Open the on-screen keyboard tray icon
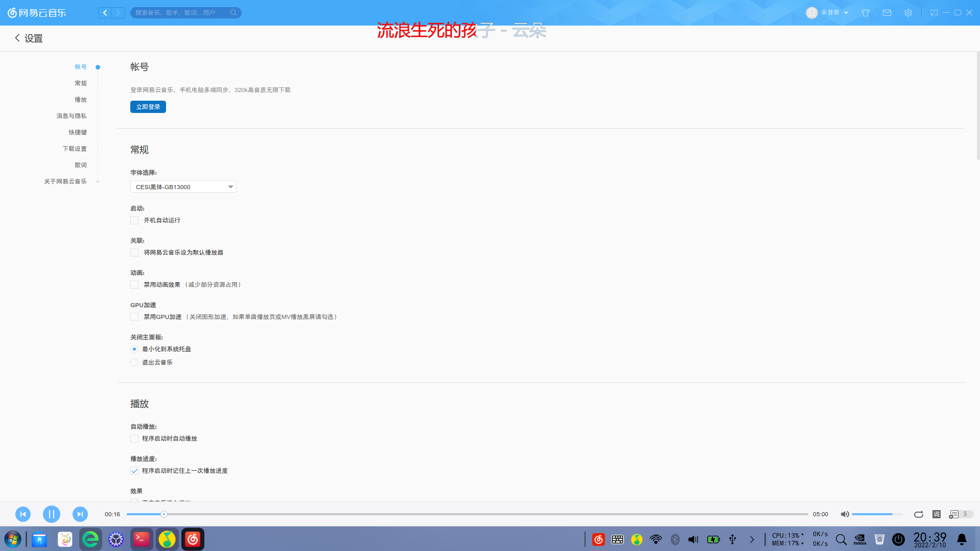The image size is (980, 551). 617,539
